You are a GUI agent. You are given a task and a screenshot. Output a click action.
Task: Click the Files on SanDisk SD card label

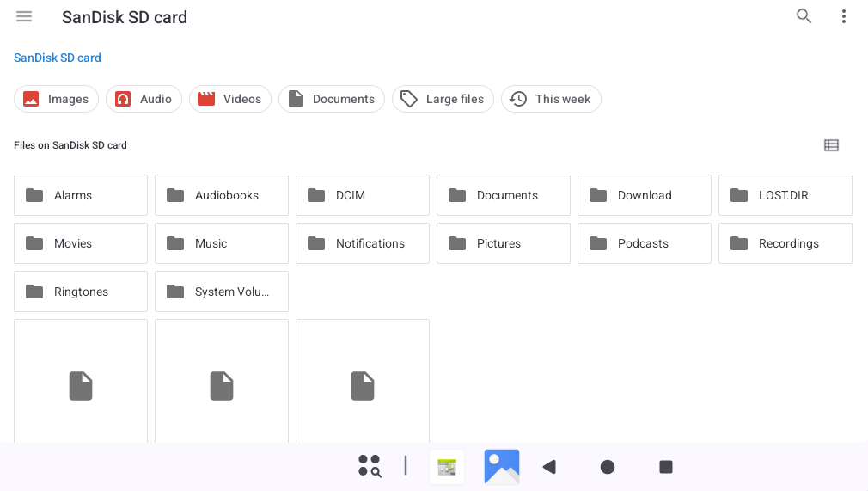point(70,145)
